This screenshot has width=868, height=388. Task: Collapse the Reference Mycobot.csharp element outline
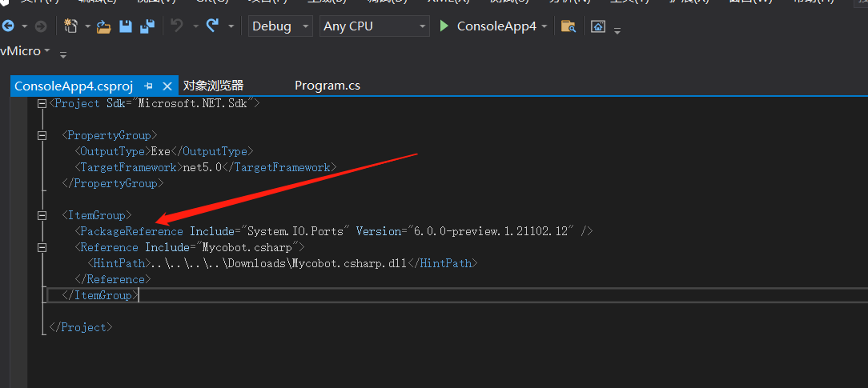pyautogui.click(x=42, y=247)
